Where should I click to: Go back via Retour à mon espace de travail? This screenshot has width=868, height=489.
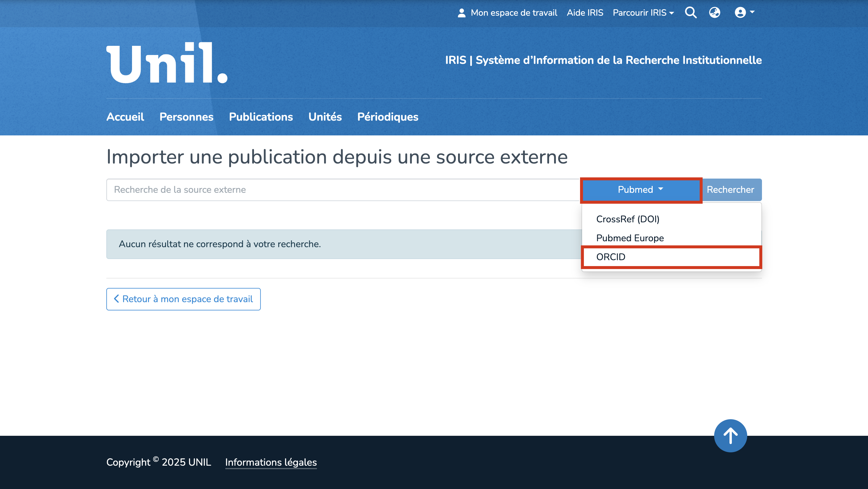click(183, 299)
